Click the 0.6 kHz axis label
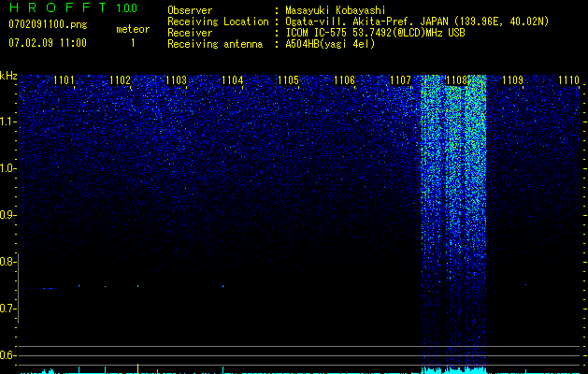 [x=7, y=355]
